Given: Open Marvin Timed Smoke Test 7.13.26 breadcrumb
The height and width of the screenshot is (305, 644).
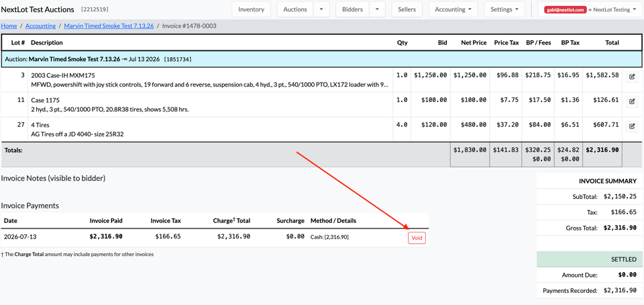Looking at the screenshot, I should [109, 26].
